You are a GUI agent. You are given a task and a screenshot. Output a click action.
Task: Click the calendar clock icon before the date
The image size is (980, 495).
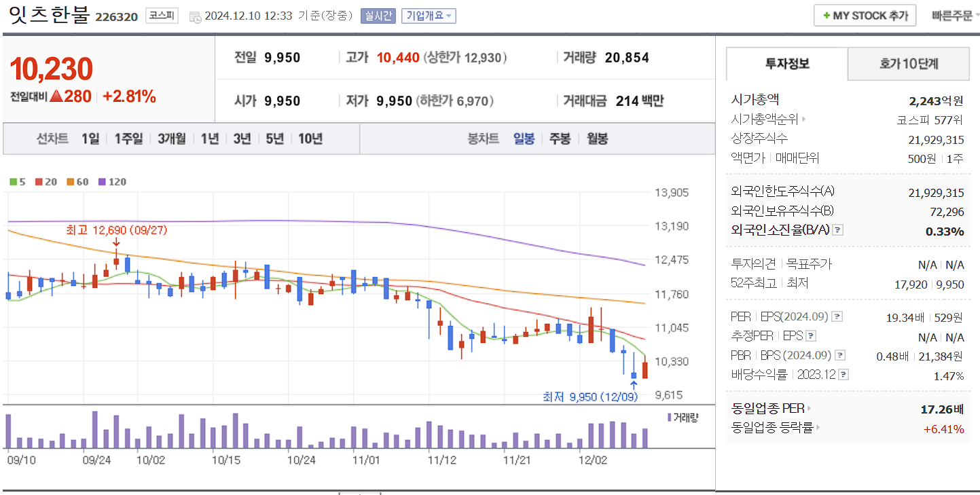click(x=196, y=18)
